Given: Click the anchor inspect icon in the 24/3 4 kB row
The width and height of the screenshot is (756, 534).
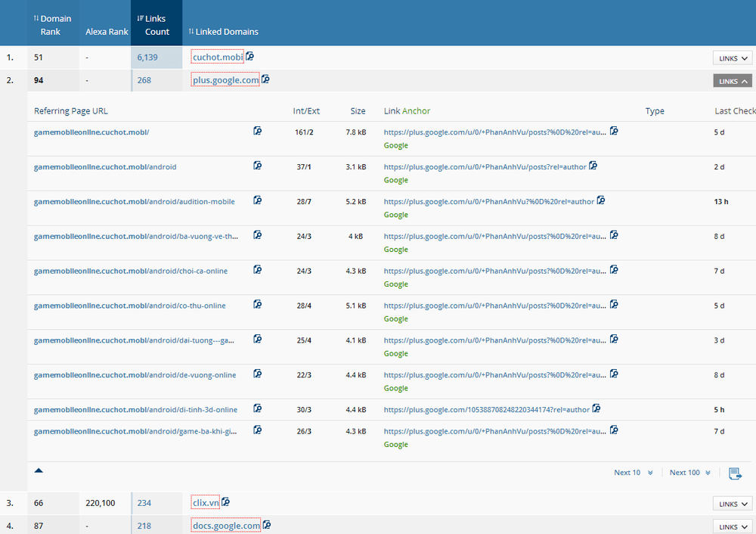Looking at the screenshot, I should pyautogui.click(x=614, y=235).
